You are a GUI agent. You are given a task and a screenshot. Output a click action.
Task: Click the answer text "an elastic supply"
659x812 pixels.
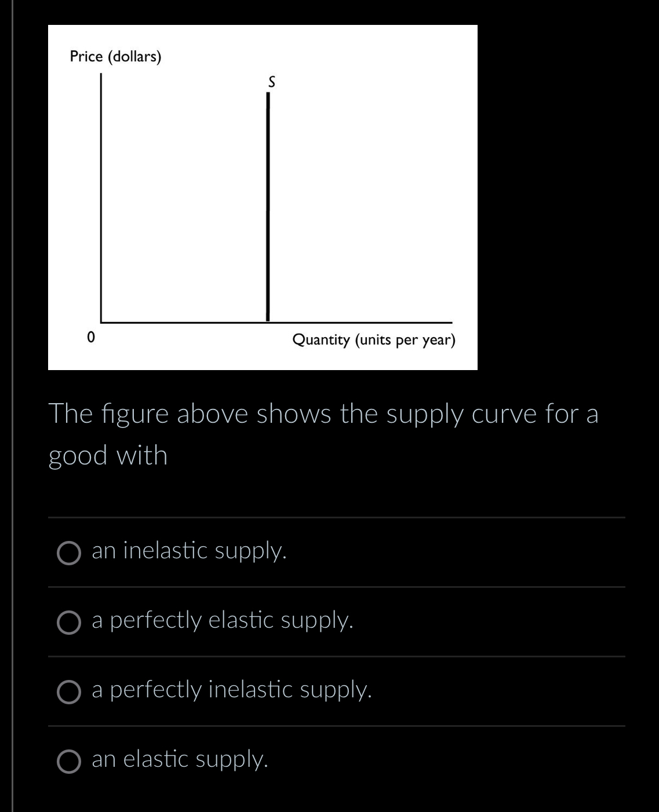click(x=179, y=760)
